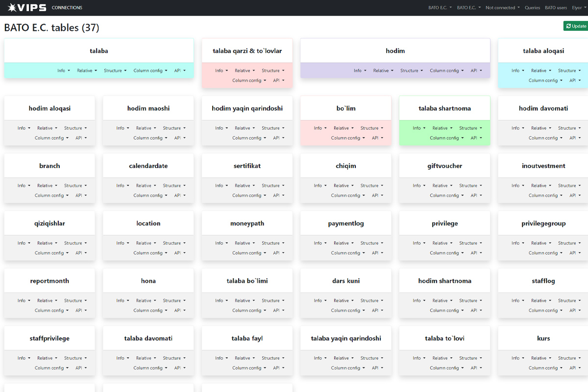
Task: Expand Relative dropdown on branch card
Action: point(47,186)
